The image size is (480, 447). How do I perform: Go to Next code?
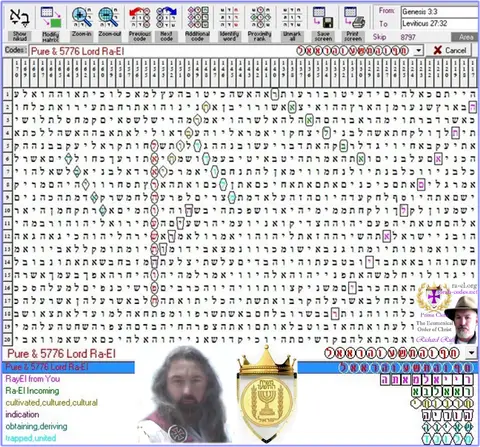pyautogui.click(x=166, y=18)
